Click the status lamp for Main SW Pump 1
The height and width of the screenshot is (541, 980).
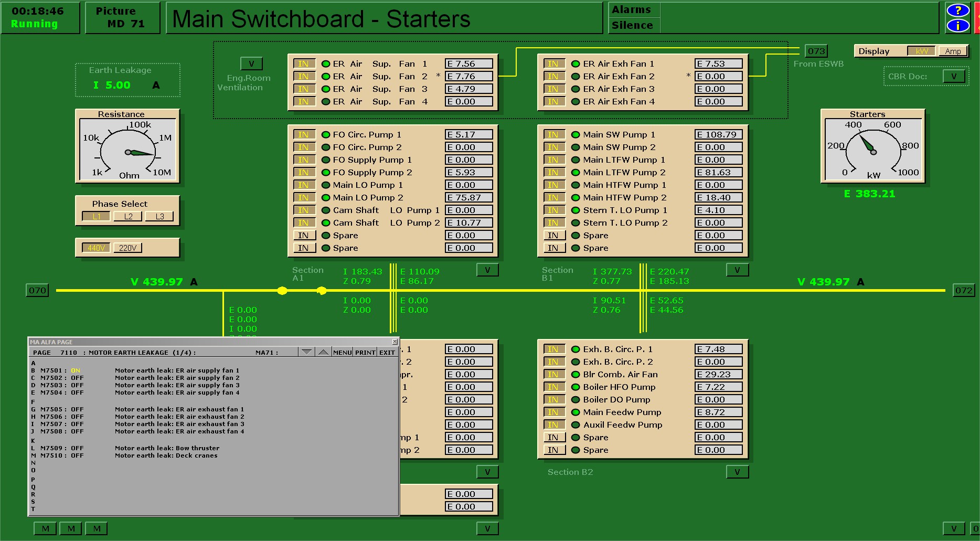(576, 135)
